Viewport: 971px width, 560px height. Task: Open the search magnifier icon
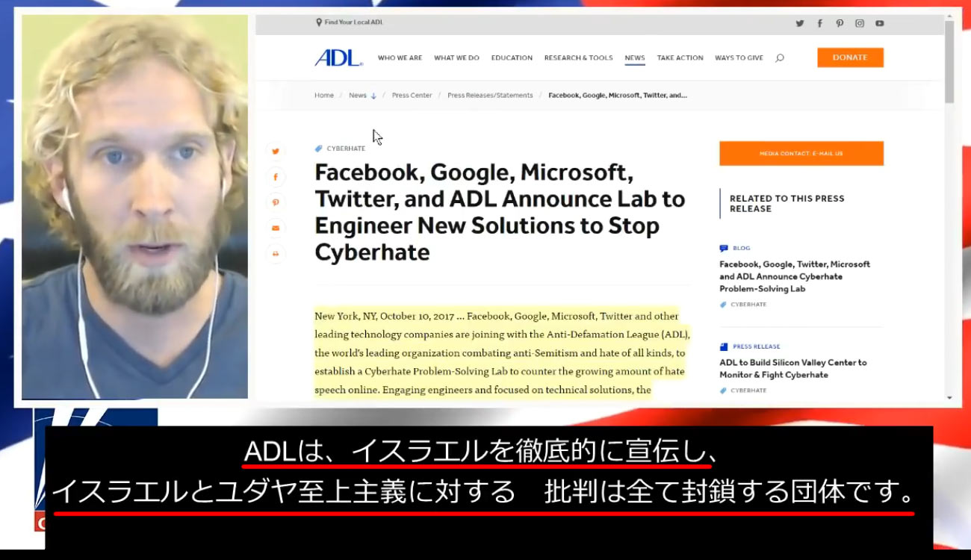pos(780,57)
